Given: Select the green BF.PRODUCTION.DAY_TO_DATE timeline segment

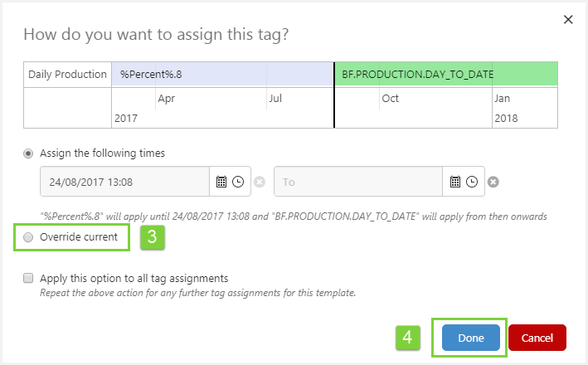Looking at the screenshot, I should [x=446, y=75].
